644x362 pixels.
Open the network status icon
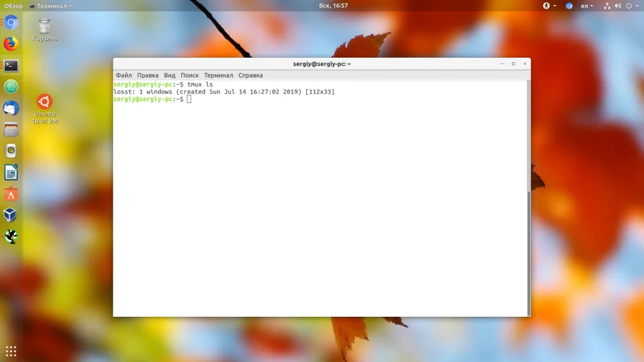point(607,6)
